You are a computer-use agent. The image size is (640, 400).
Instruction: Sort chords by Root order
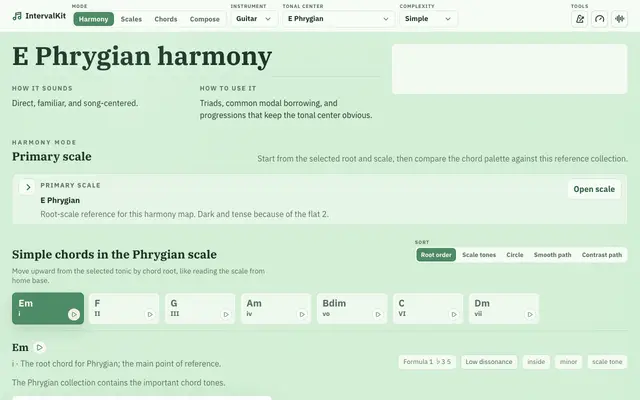click(436, 255)
